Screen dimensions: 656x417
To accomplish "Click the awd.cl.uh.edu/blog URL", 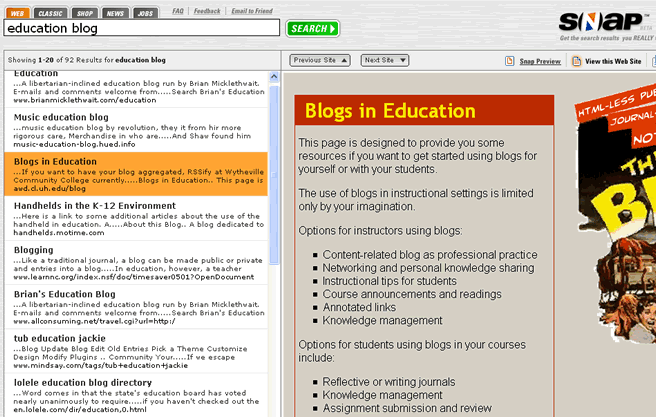I will [x=49, y=189].
